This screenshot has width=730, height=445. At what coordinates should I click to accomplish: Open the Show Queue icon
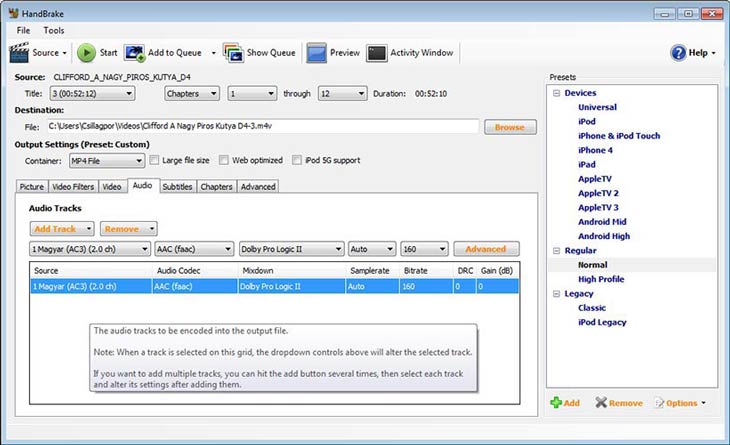[x=233, y=52]
